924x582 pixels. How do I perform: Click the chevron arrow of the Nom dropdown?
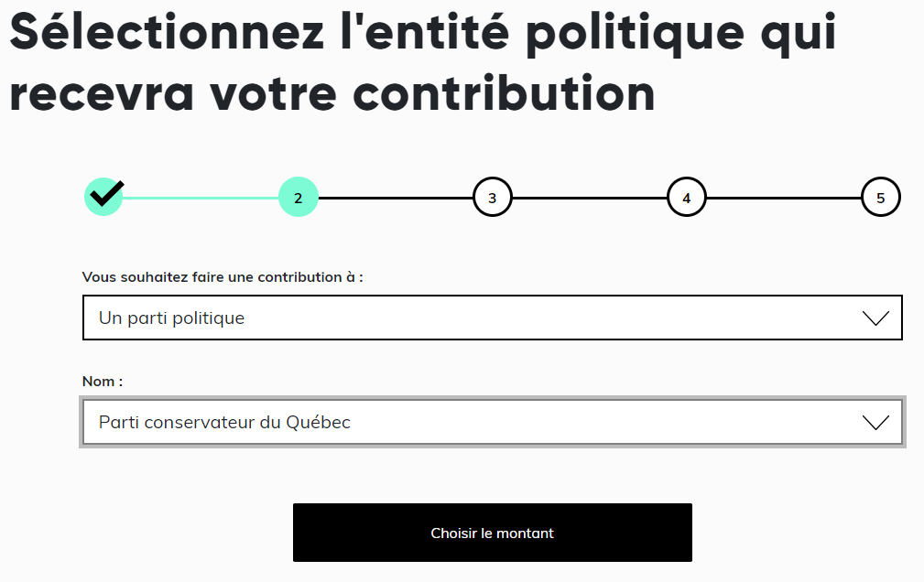(875, 423)
